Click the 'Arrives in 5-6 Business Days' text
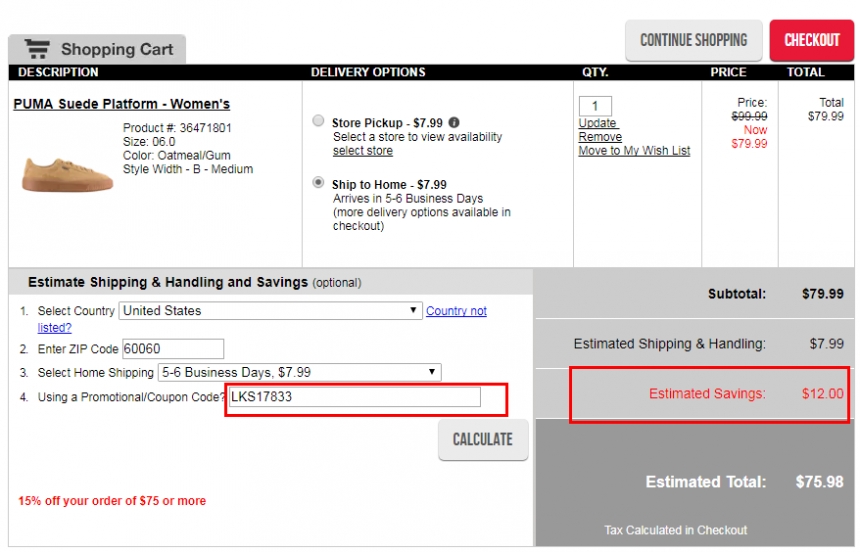 [408, 199]
